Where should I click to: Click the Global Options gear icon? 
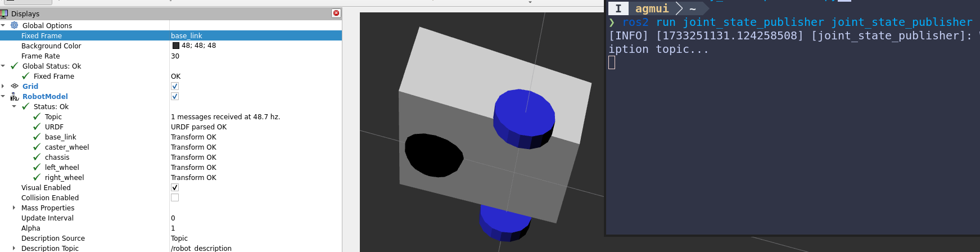[15, 25]
